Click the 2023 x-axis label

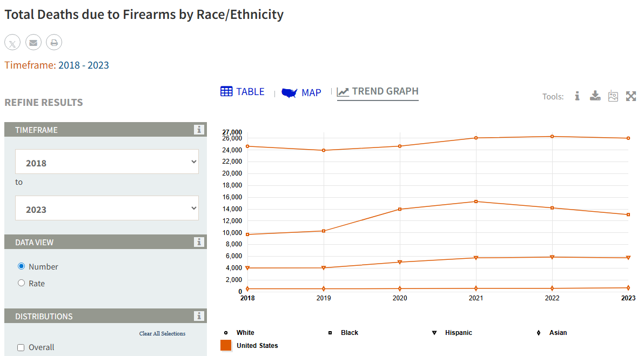point(628,298)
